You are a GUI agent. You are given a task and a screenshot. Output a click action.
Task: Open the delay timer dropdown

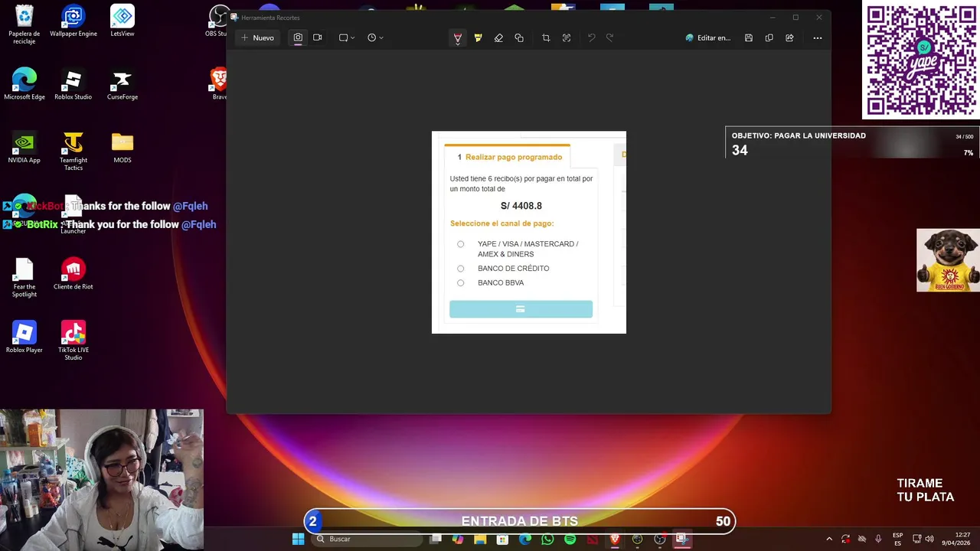375,37
